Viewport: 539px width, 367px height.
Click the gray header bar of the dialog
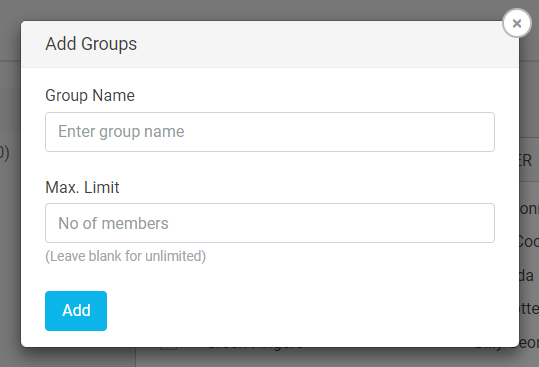pyautogui.click(x=270, y=44)
